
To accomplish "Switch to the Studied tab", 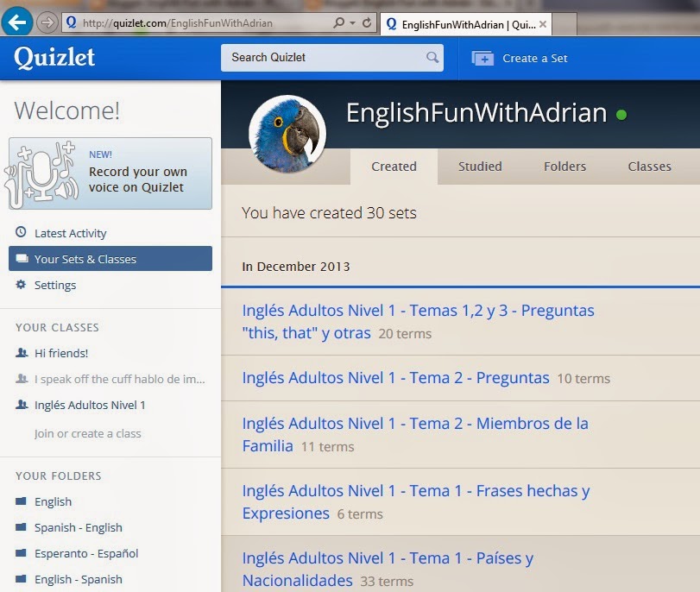I will pyautogui.click(x=479, y=167).
